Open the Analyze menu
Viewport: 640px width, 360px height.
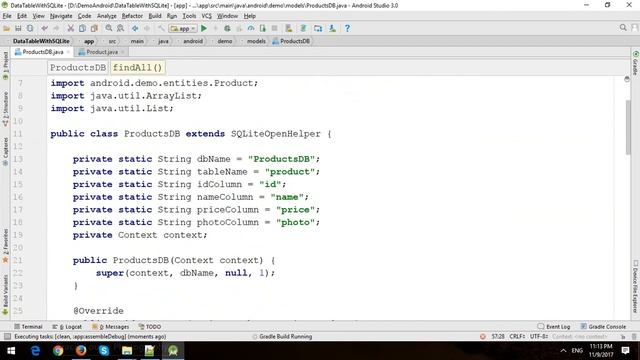tap(107, 16)
